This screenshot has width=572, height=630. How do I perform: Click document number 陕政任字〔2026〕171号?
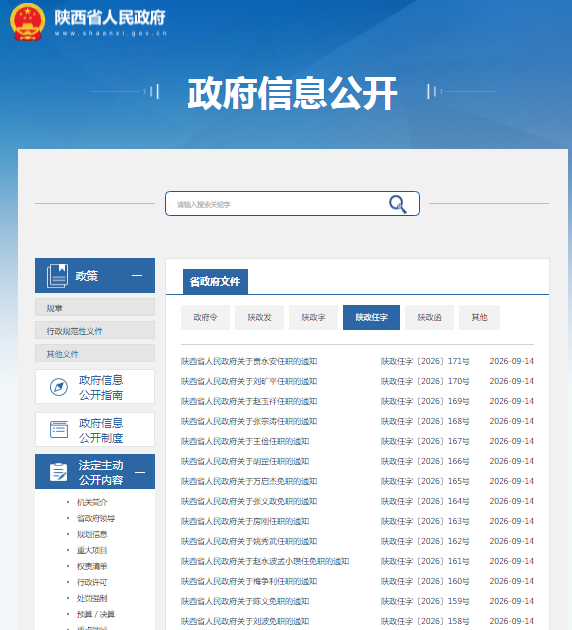click(425, 361)
